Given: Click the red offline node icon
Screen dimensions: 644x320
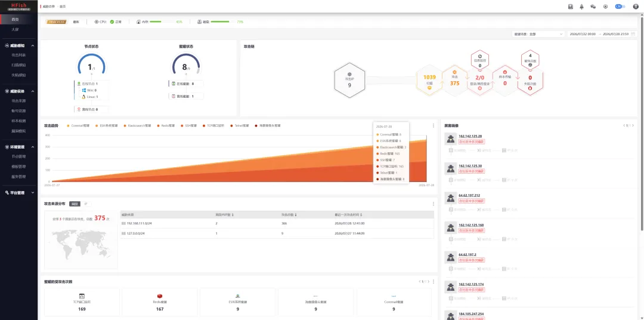Looking at the screenshot, I should pos(79,109).
